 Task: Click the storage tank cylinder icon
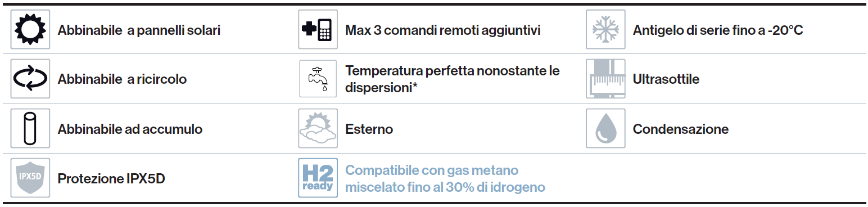[x=30, y=129]
